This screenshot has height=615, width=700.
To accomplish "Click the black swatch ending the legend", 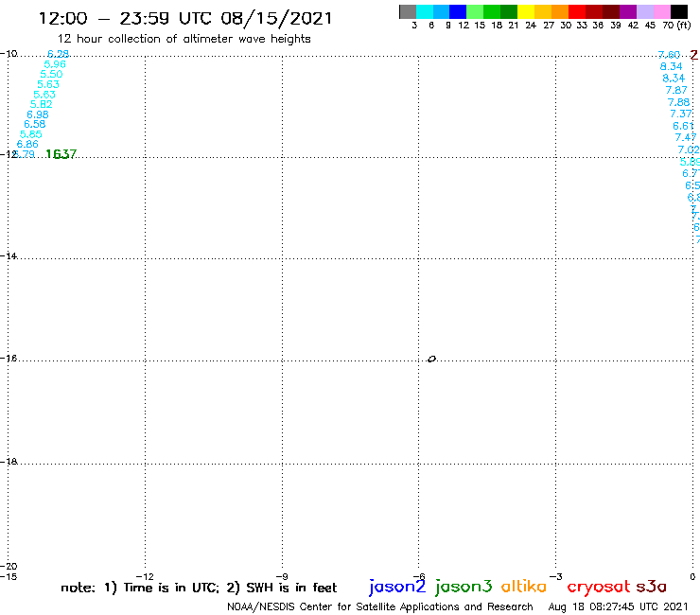I will [x=678, y=11].
